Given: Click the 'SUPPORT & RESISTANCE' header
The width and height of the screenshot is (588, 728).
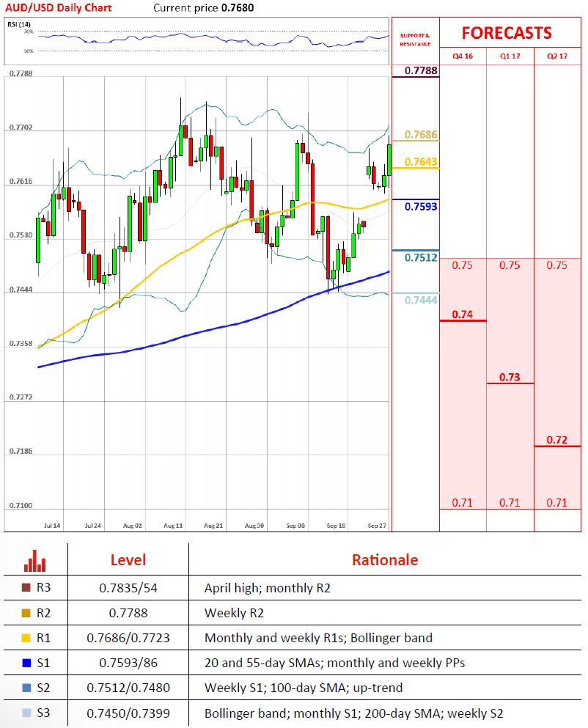Looking at the screenshot, I should pos(415,40).
